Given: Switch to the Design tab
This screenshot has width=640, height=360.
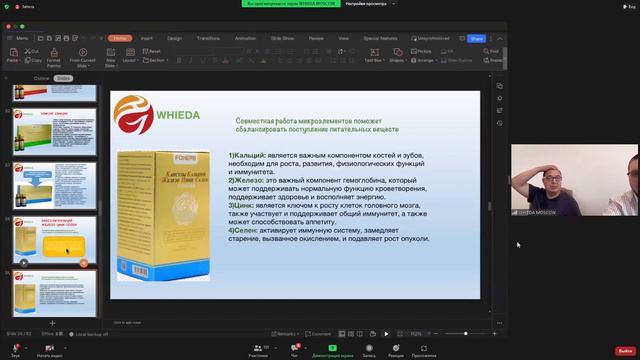Looking at the screenshot, I should click(x=174, y=38).
